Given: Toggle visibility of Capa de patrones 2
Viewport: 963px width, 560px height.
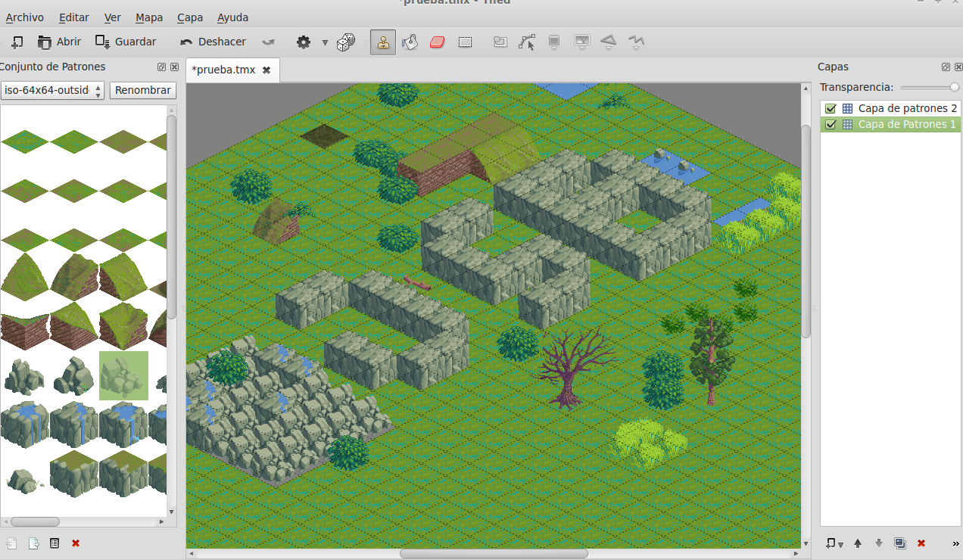Looking at the screenshot, I should pos(831,108).
